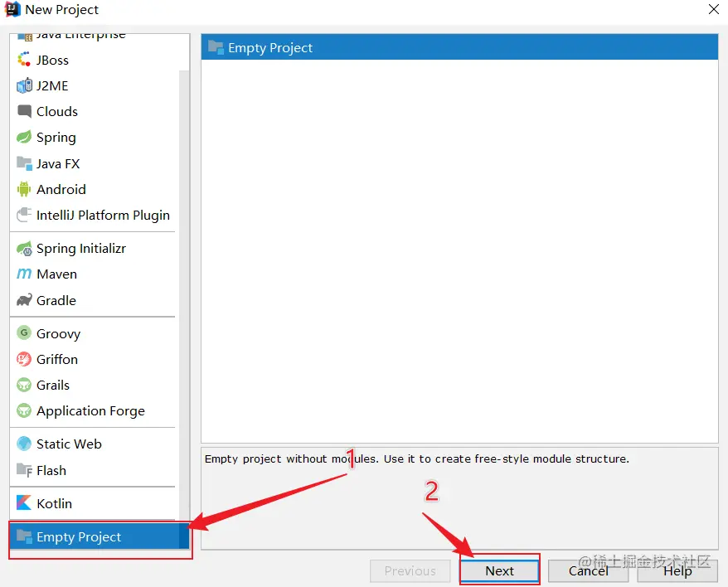728x587 pixels.
Task: Click the Griffon red icon
Action: coord(24,359)
